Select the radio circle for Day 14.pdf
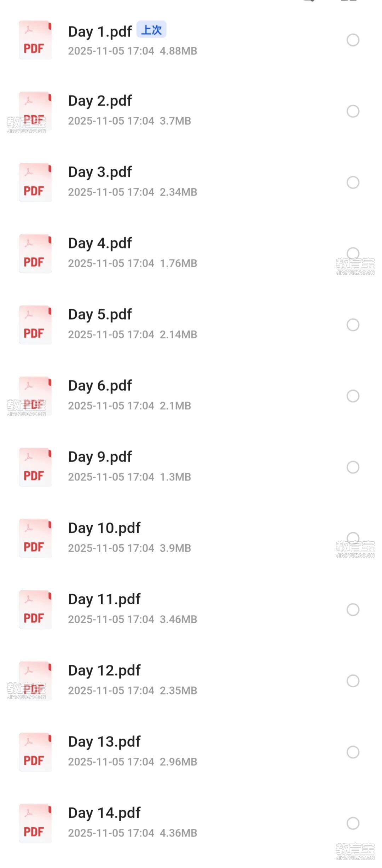Image resolution: width=382 pixels, height=868 pixels. [x=353, y=823]
